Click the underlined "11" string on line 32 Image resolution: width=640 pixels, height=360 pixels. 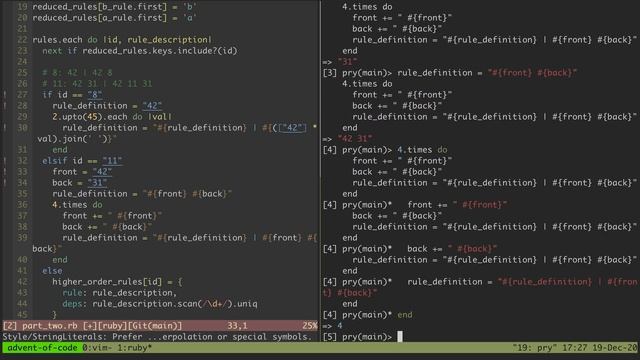pyautogui.click(x=112, y=161)
